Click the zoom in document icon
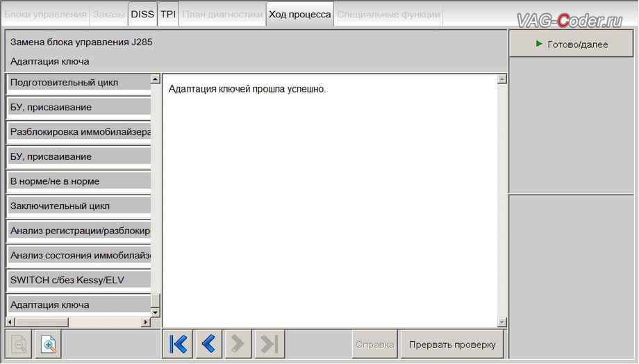 click(49, 345)
